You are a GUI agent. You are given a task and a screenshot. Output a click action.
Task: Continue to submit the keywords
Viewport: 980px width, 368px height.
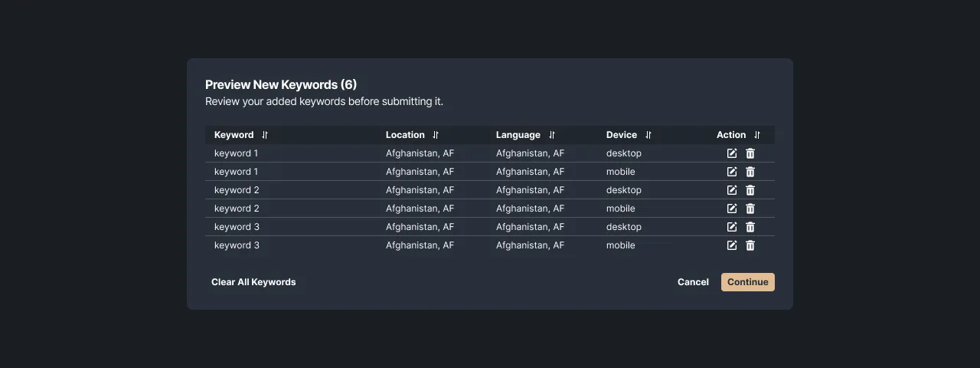pyautogui.click(x=748, y=282)
